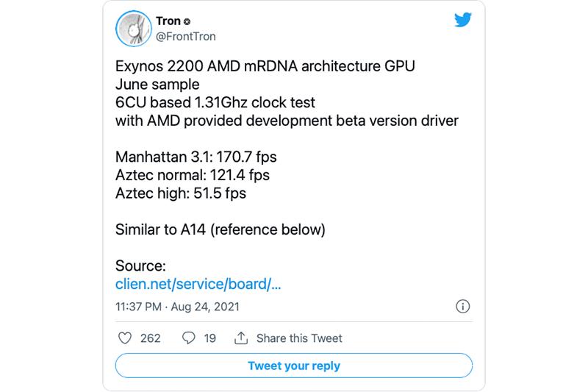Click the Manhattan 3.1 fps result line

click(196, 157)
